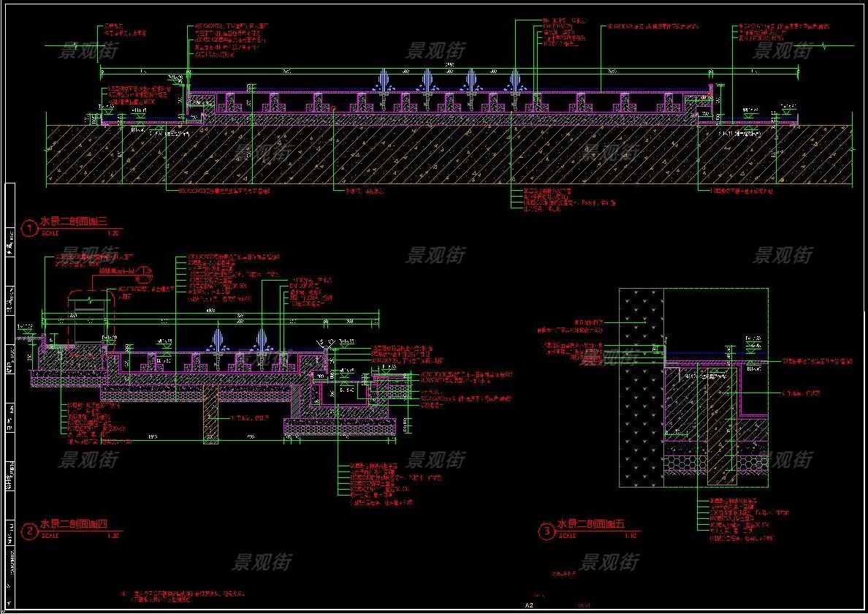This screenshot has width=868, height=614.
Task: Select the title 水景二剖面图三
Action: point(73,221)
